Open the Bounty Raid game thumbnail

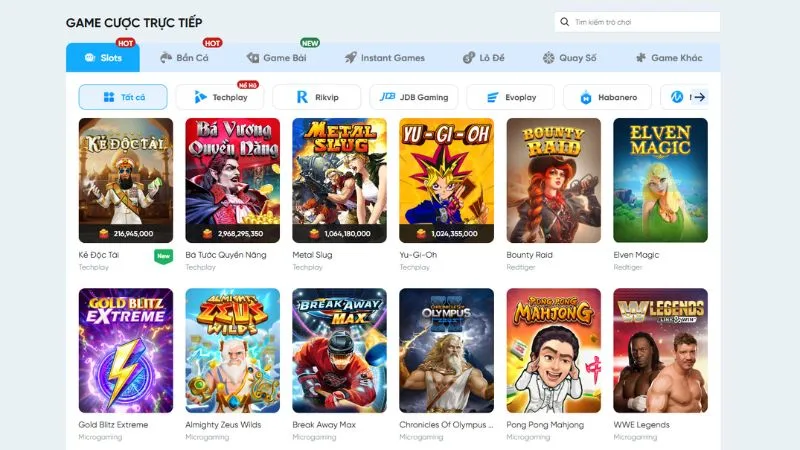pos(554,180)
